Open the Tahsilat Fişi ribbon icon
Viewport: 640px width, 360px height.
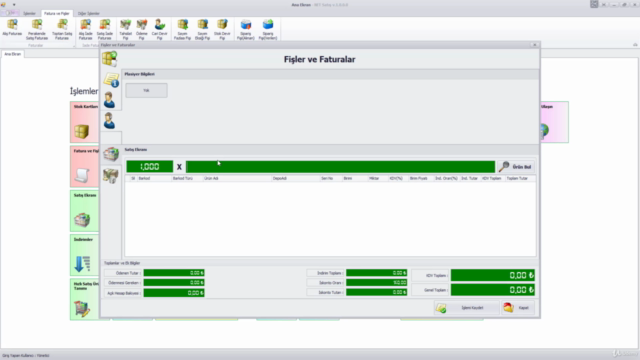pyautogui.click(x=125, y=29)
